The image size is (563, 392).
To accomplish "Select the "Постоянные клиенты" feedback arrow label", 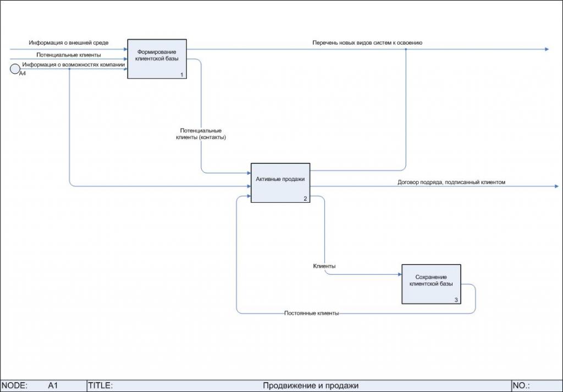I will [x=311, y=313].
